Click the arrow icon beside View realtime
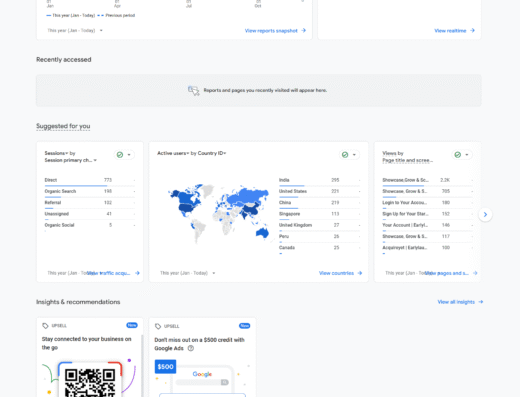This screenshot has width=520, height=397. pyautogui.click(x=472, y=31)
